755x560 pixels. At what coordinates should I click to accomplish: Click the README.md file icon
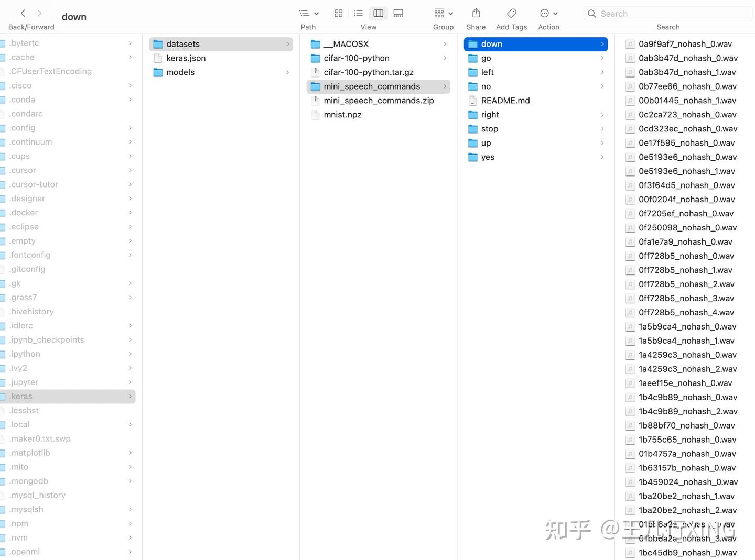coord(473,100)
